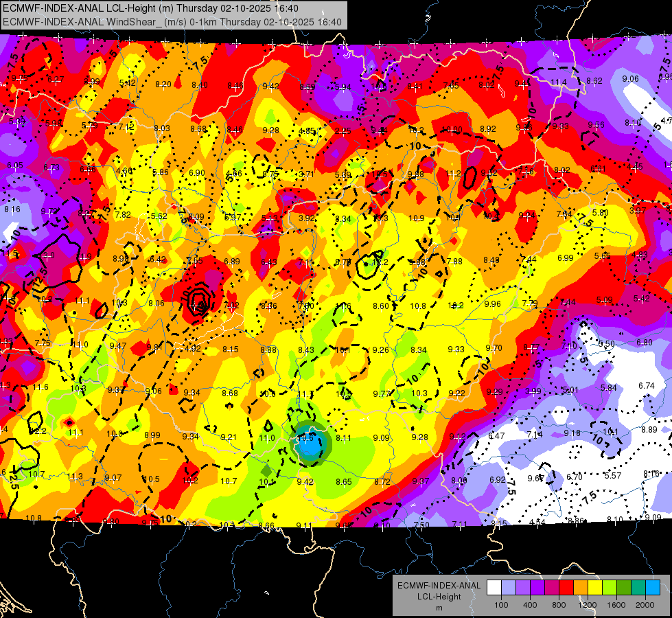The image size is (672, 618).
Task: Click the wind shear value '9.96'
Action: tap(492, 304)
